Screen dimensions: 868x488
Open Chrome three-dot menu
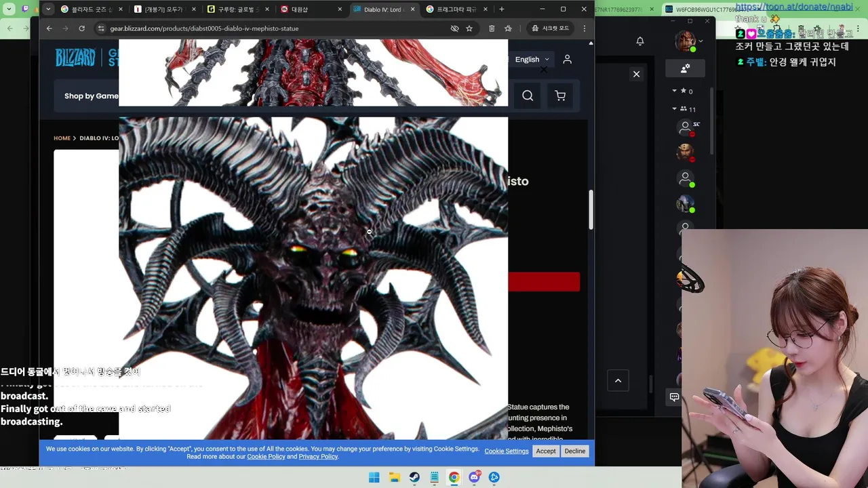[585, 28]
